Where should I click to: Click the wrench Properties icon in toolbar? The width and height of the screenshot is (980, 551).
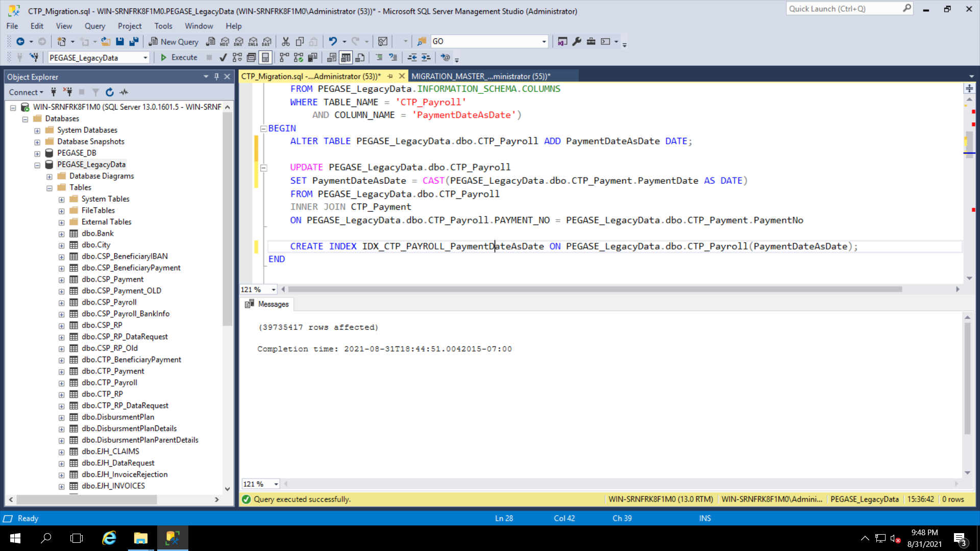coord(577,42)
